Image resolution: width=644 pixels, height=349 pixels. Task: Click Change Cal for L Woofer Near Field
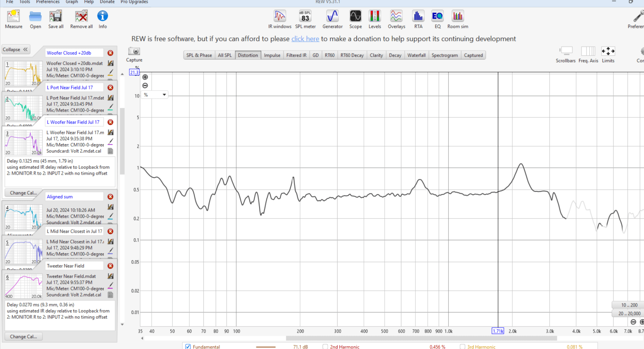[24, 193]
